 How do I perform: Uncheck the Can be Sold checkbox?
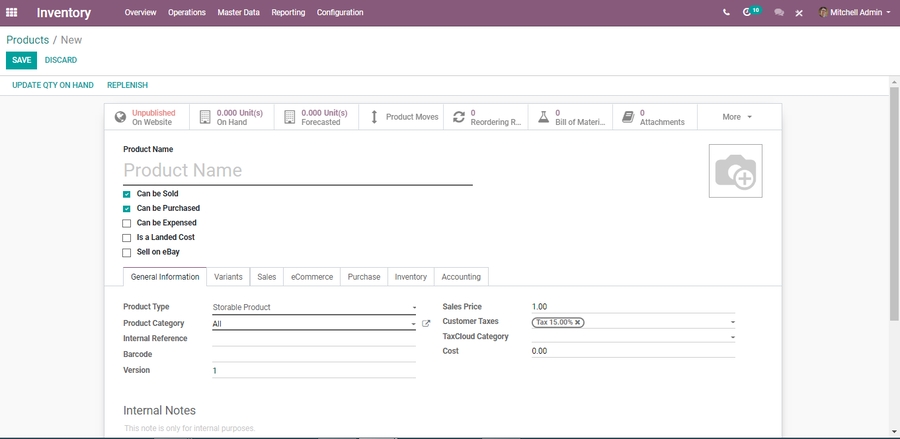point(127,194)
